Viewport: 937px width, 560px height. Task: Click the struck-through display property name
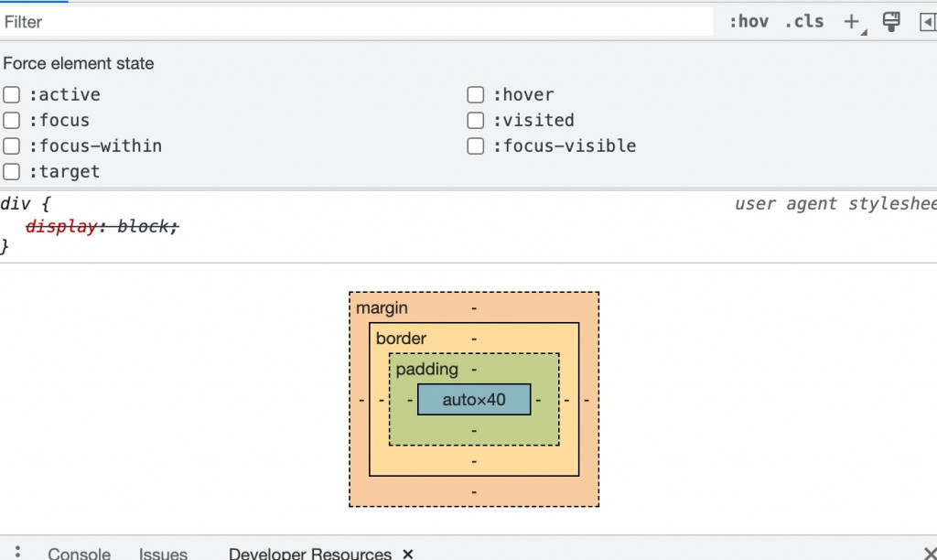coord(61,227)
